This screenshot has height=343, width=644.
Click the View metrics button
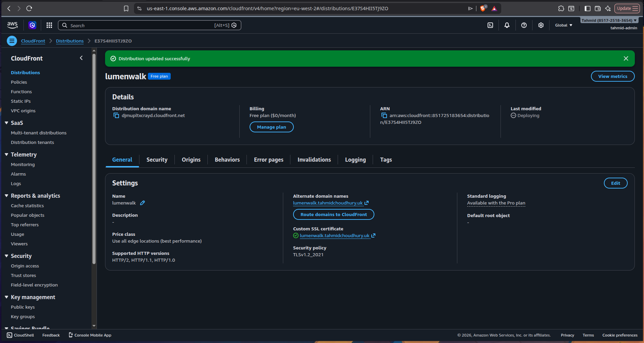[x=613, y=76]
